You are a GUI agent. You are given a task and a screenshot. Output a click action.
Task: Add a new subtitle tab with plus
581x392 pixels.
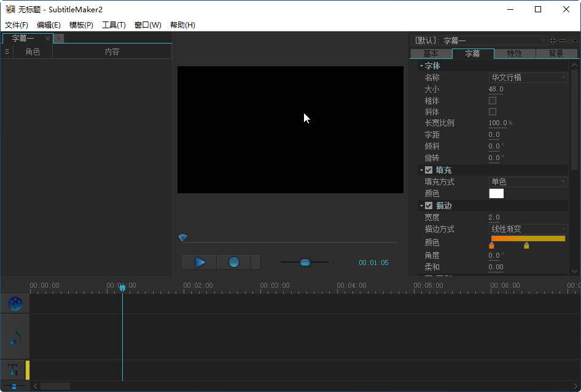click(58, 38)
